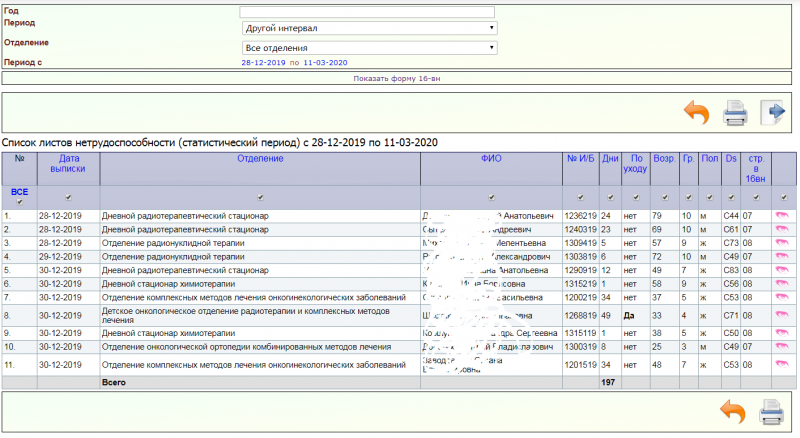Click the printer icon in top toolbar
Viewport: 800px width, 438px height.
pos(735,112)
